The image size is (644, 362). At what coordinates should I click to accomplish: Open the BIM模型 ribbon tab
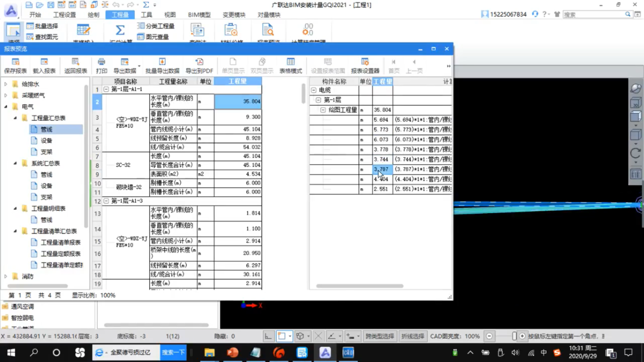click(199, 15)
